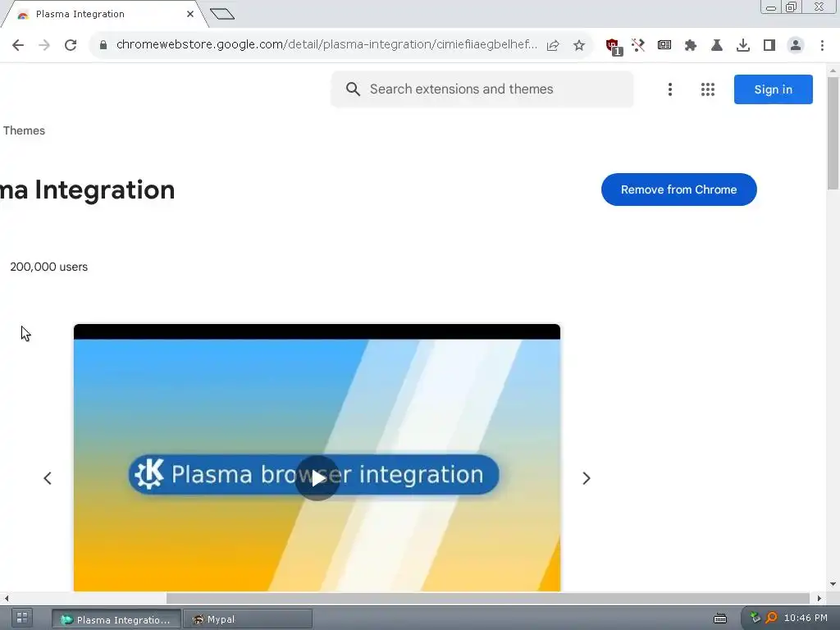Click the scroll-up arrow

[x=833, y=71]
